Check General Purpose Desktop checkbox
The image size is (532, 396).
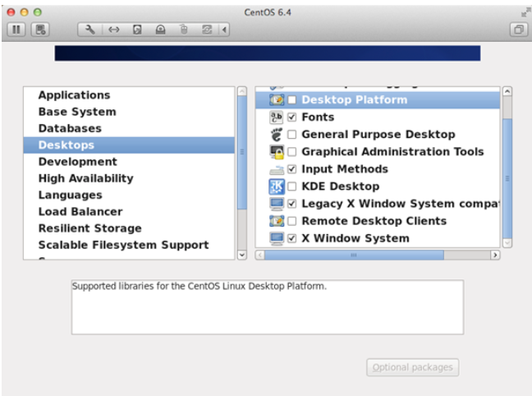pyautogui.click(x=291, y=135)
